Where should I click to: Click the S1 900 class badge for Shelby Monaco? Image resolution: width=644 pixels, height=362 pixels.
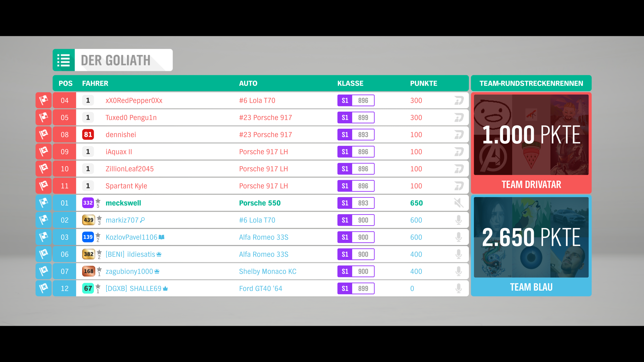[x=356, y=271]
